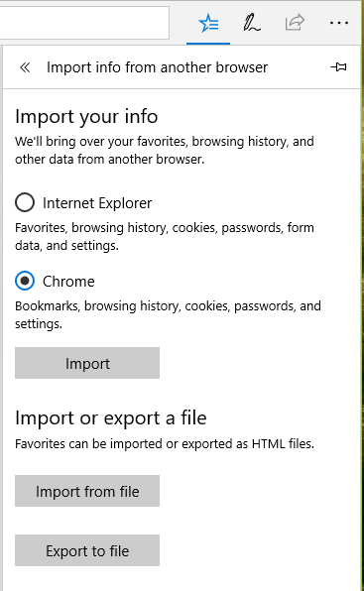Click the Favorites, browsing history description under Internet Explorer
364x591 pixels.
[x=165, y=237]
